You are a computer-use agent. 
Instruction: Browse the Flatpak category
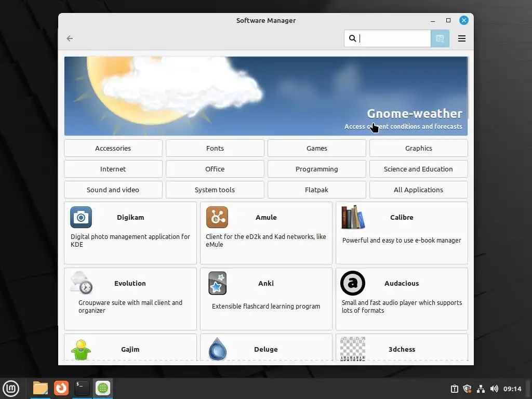(x=316, y=190)
